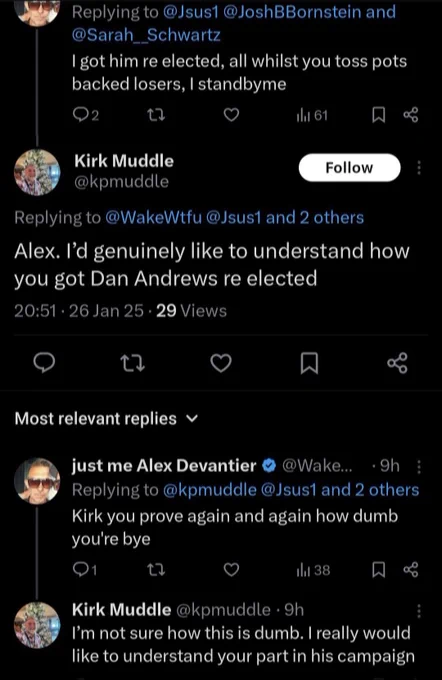Reply to Kirk Muddle's main tweet
442x680 pixels.
44,363
